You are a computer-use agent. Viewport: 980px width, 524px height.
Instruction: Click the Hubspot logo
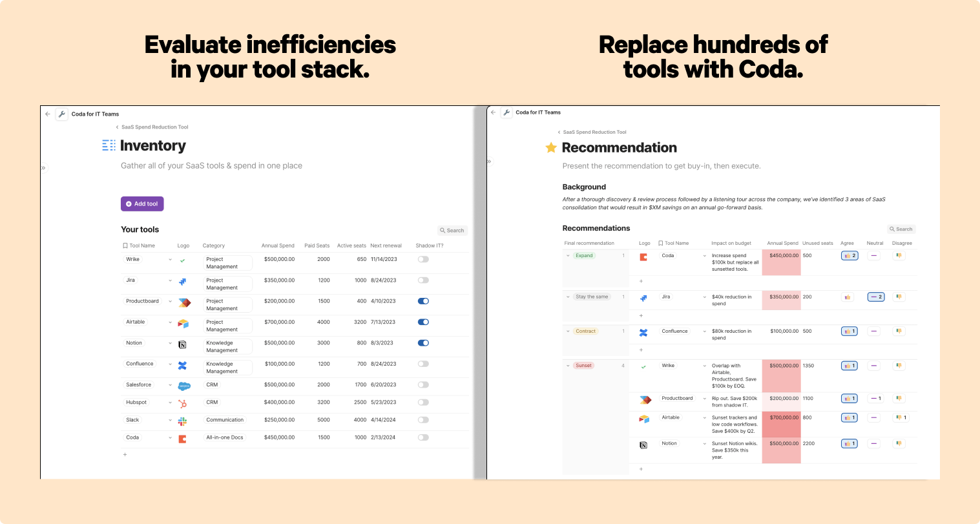183,403
